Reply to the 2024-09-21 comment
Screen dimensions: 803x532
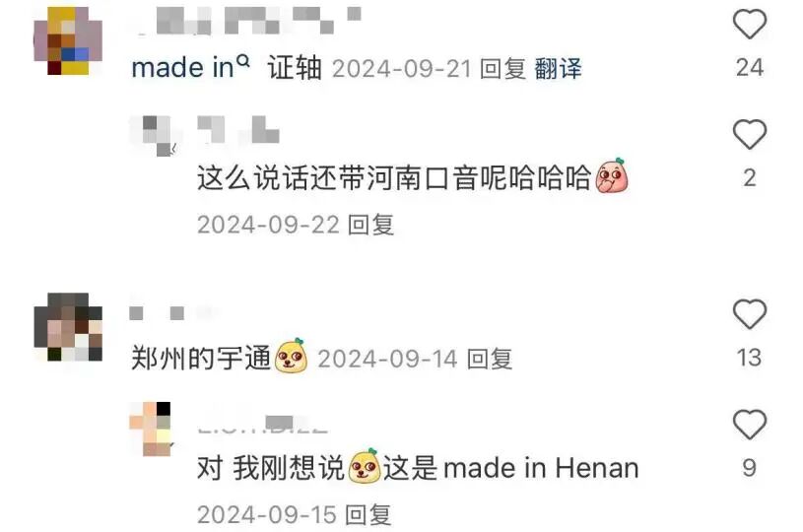pyautogui.click(x=502, y=69)
